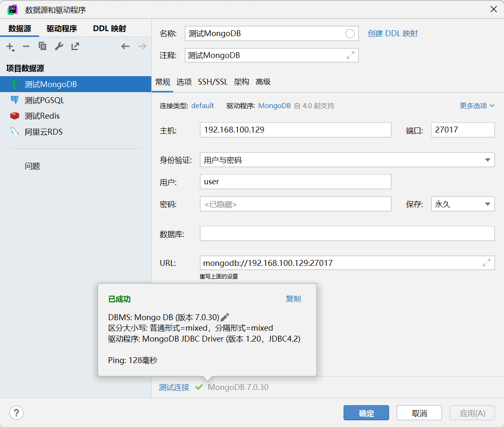Switch to the 数据源 tab
This screenshot has height=427, width=504.
point(20,28)
